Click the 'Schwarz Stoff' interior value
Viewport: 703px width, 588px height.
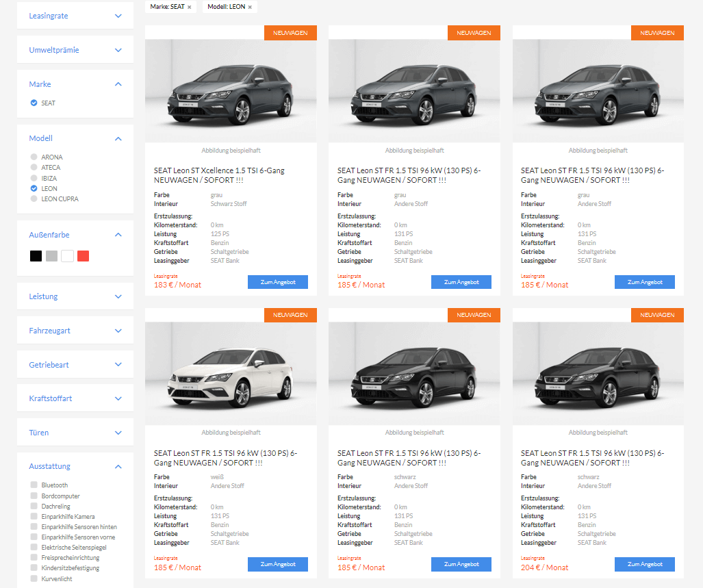pos(229,204)
